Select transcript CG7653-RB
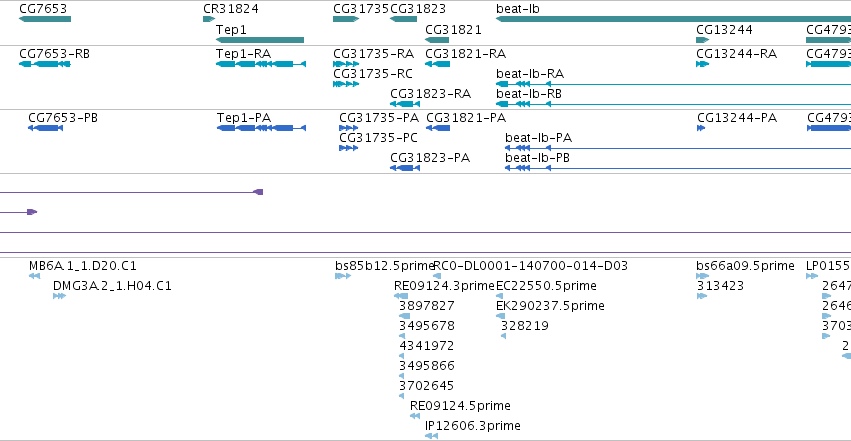Screen dimensions: 851x441 coord(45,64)
